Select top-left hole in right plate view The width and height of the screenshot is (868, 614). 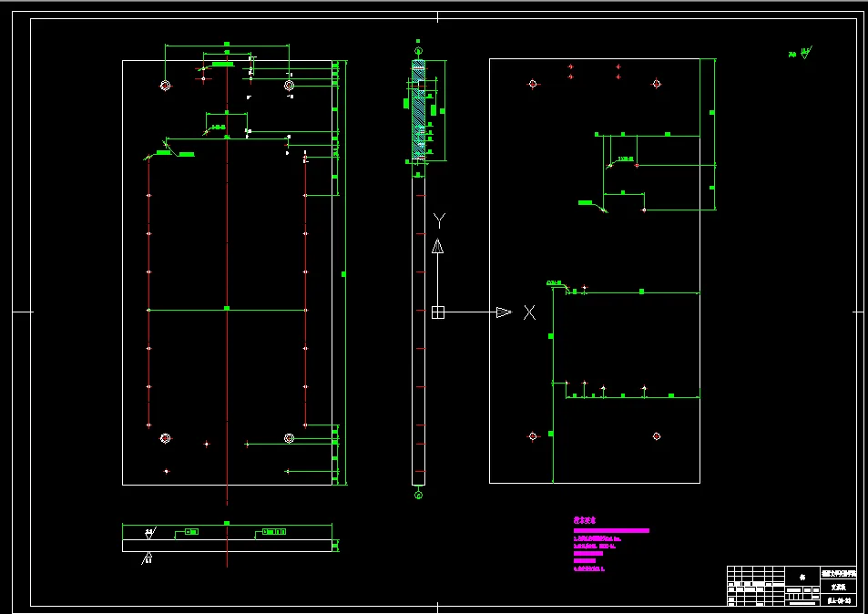point(533,84)
